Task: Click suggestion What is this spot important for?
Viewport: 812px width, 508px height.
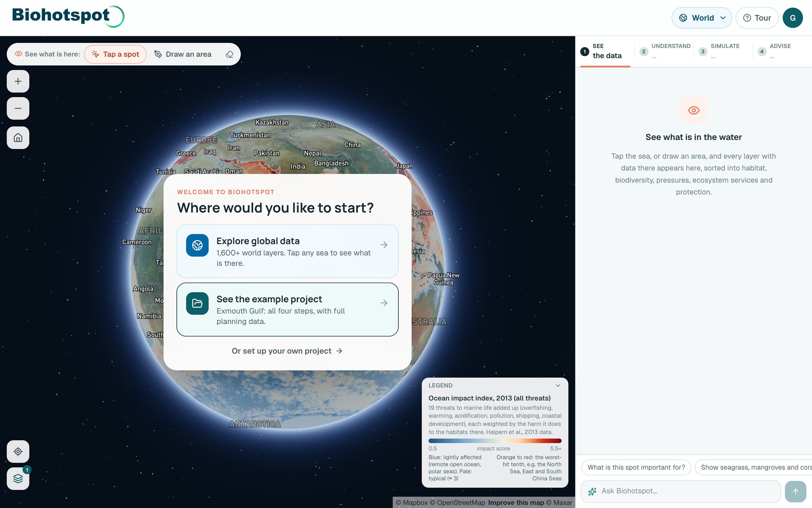Action: (636, 467)
